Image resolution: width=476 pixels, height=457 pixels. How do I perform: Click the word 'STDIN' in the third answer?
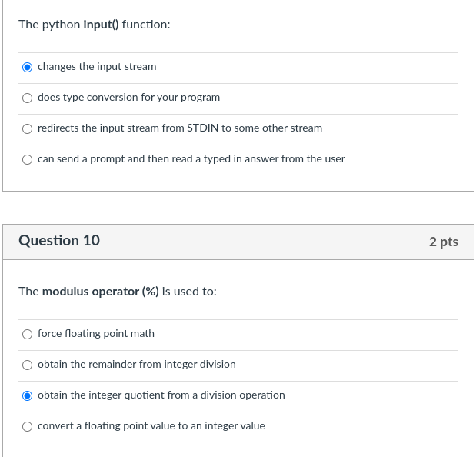[203, 128]
